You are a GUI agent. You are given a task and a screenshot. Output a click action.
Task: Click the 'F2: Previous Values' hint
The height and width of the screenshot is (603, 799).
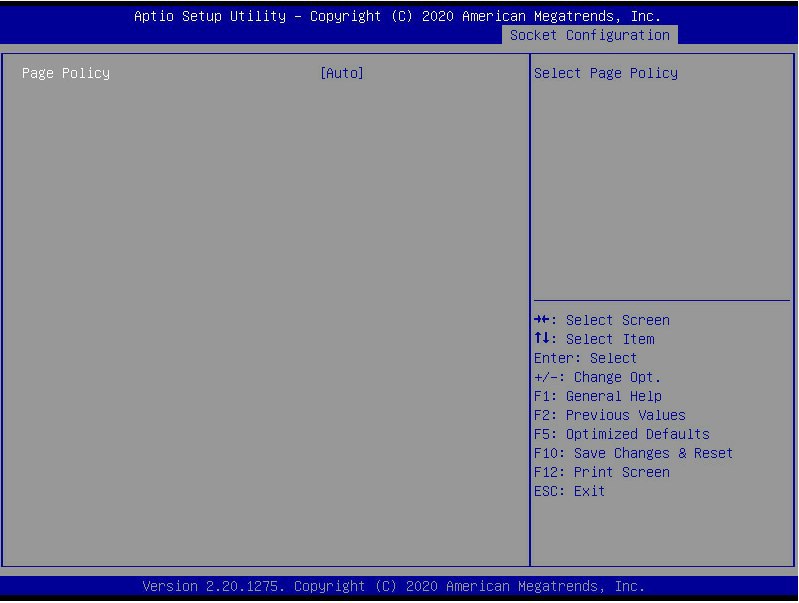pyautogui.click(x=609, y=415)
